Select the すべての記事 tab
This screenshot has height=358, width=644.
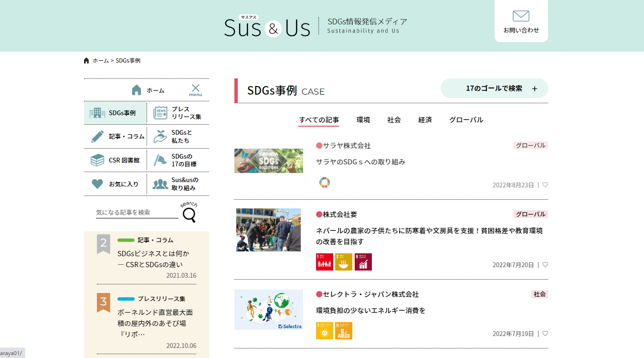pos(319,120)
